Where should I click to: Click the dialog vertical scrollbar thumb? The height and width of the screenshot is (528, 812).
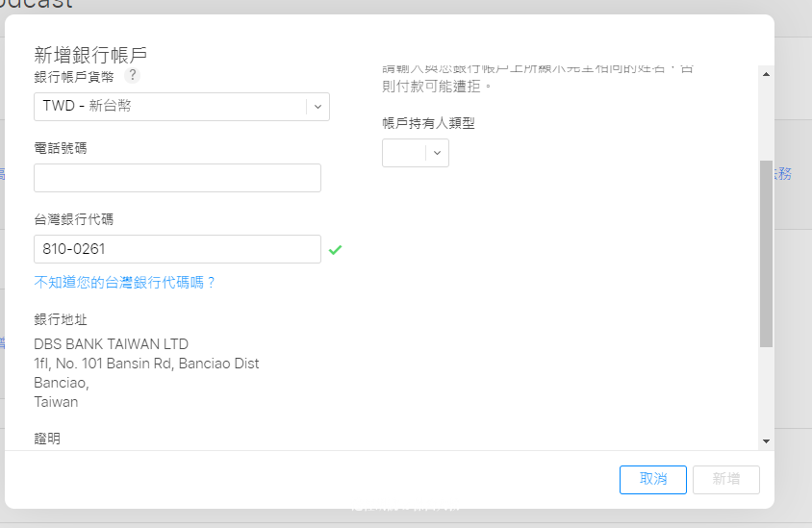[x=767, y=254]
